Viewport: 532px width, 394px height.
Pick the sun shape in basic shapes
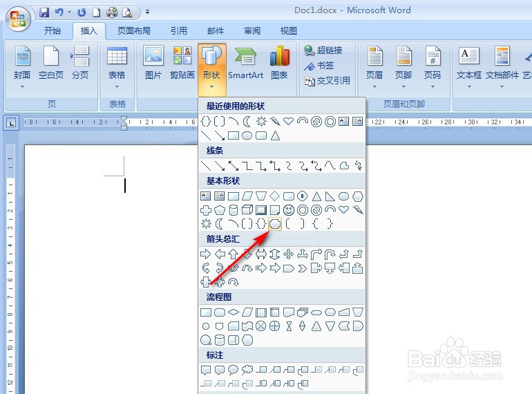tap(206, 224)
